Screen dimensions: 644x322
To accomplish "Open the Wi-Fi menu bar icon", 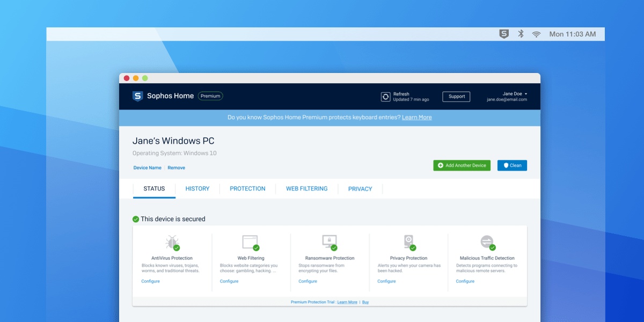I will point(536,34).
